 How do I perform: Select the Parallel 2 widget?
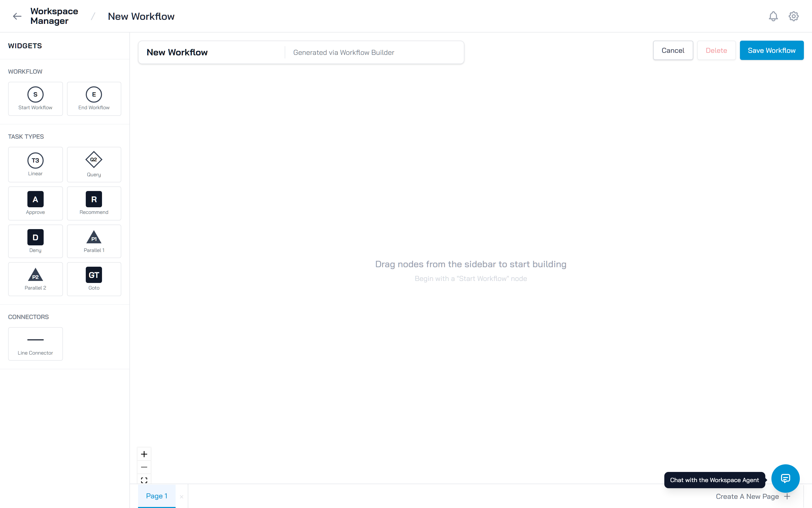pos(35,279)
